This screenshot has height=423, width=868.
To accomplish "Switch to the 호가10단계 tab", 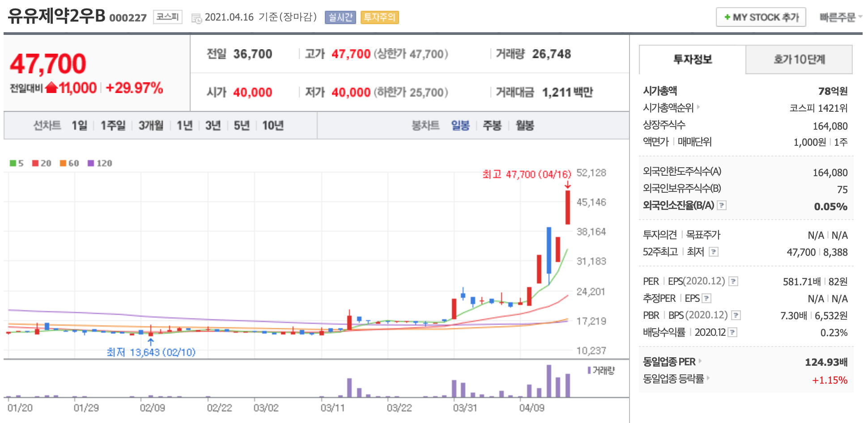I will (x=799, y=59).
